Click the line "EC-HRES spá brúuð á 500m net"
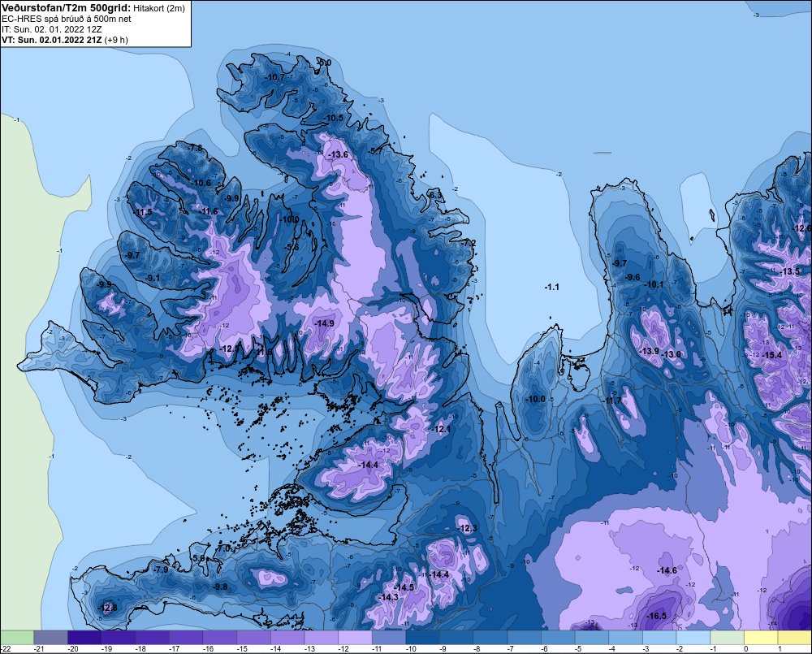 coord(67,19)
